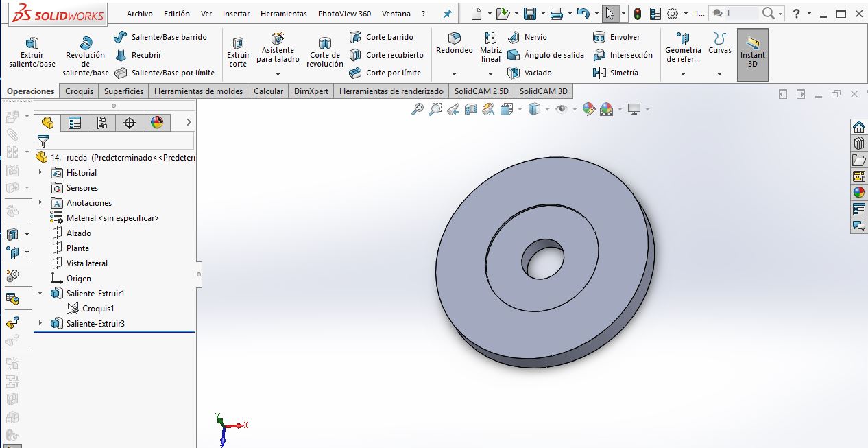
Task: Collapse the Saliente-Extruir1 feature
Action: 40,293
